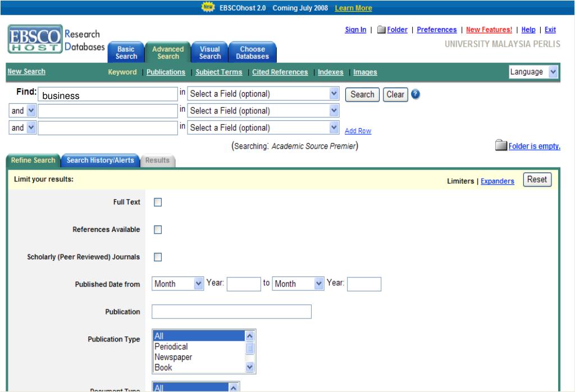Select Periodical in Publication Type list

(x=199, y=347)
